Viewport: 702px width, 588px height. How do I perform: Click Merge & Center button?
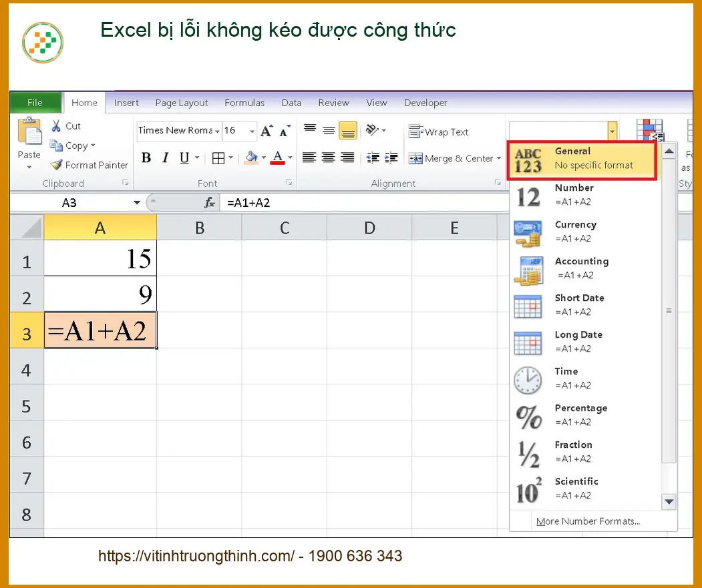point(450,158)
